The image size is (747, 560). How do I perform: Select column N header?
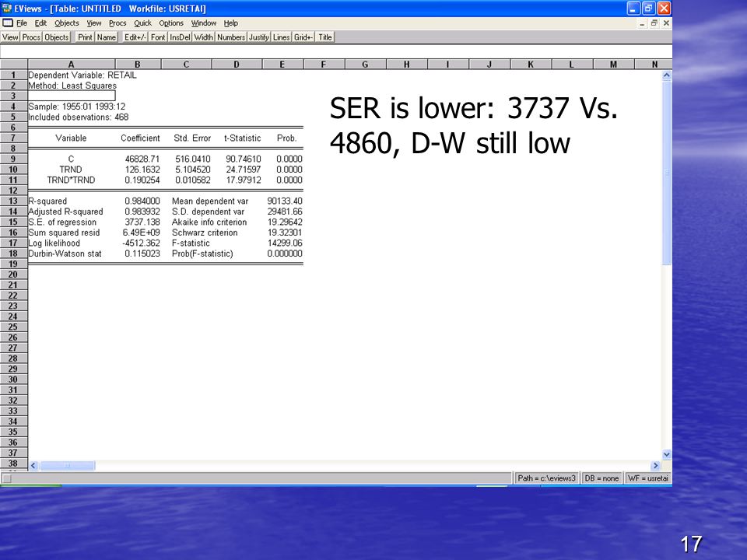point(654,65)
